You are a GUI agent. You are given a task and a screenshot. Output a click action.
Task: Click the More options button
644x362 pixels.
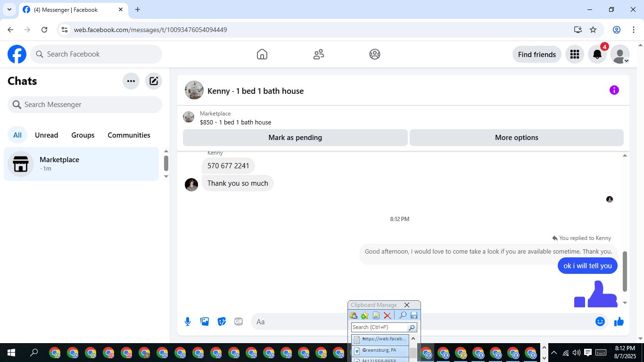(517, 138)
